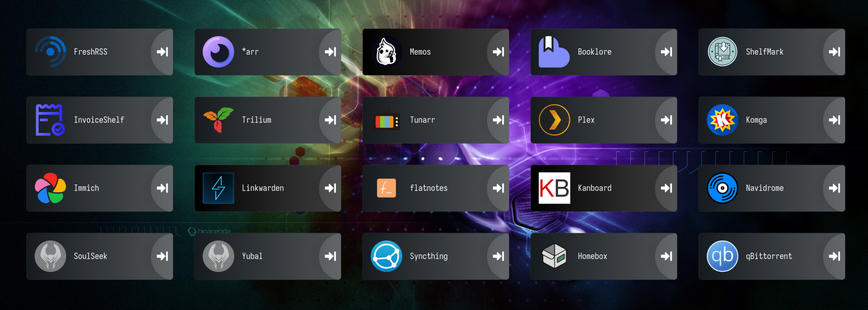
Task: Click the qBittorrent qb icon
Action: point(722,256)
